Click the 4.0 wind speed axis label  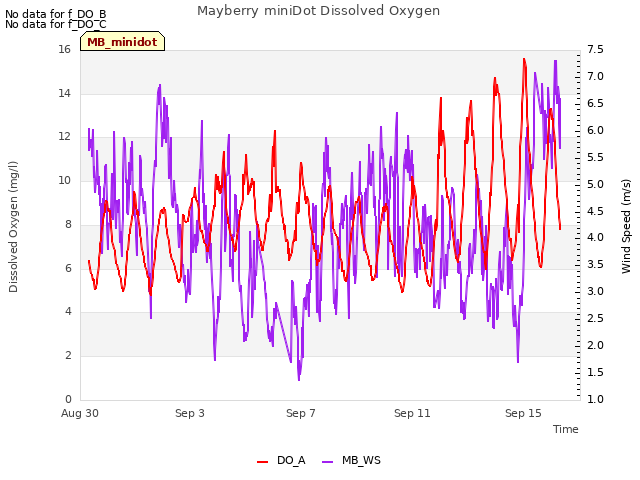(595, 238)
